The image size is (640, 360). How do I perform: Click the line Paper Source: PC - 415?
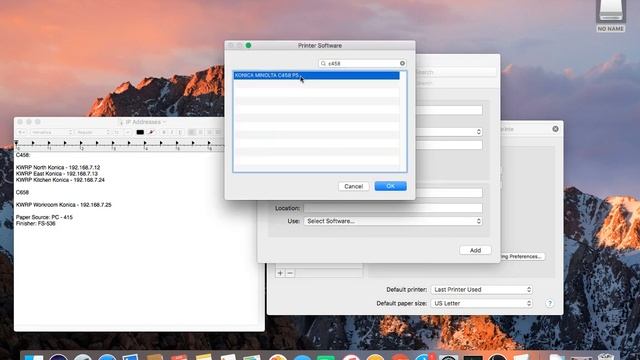click(44, 217)
